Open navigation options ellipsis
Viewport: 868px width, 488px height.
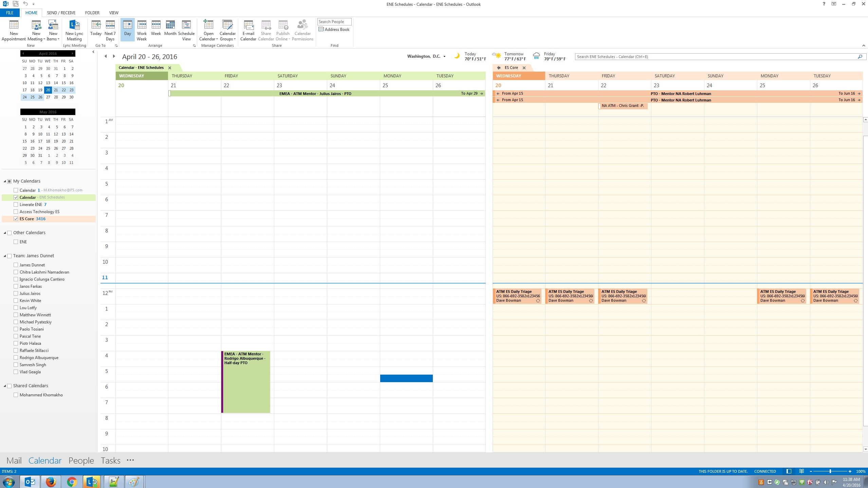tap(130, 460)
